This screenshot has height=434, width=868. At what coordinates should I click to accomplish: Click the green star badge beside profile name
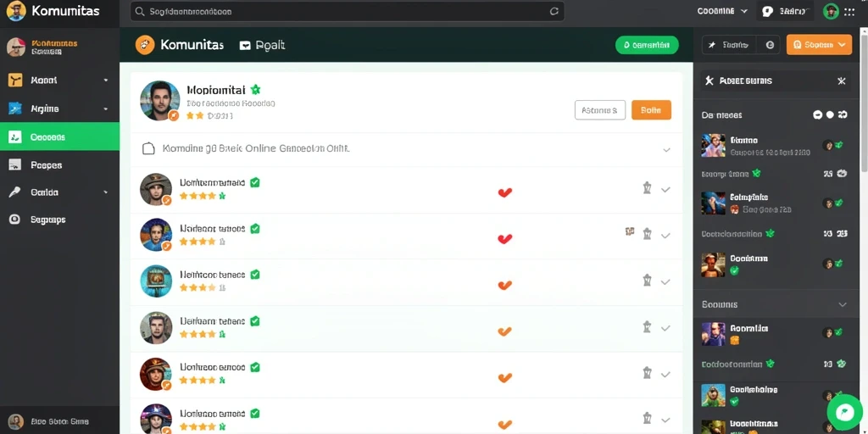255,90
